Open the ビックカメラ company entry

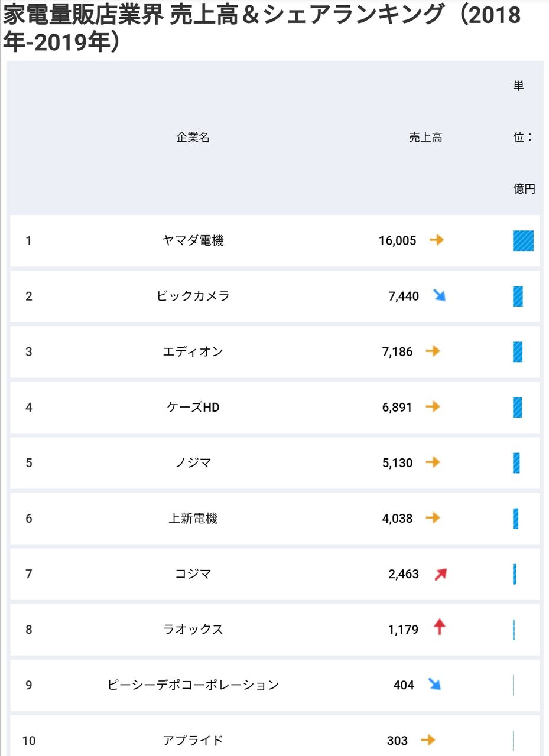193,296
